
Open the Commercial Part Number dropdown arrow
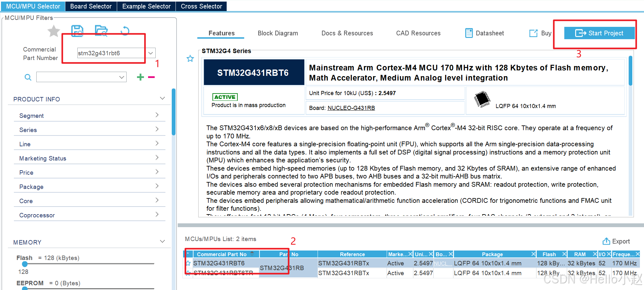click(151, 53)
